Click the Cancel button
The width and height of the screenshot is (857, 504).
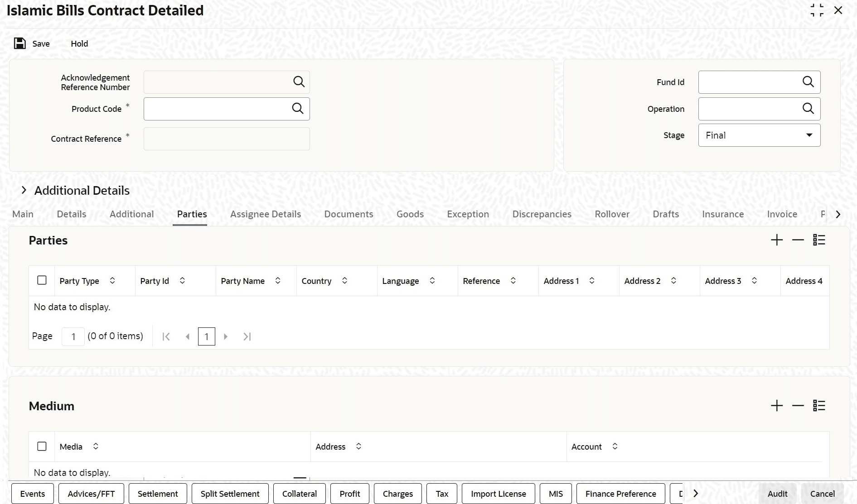coord(823,494)
